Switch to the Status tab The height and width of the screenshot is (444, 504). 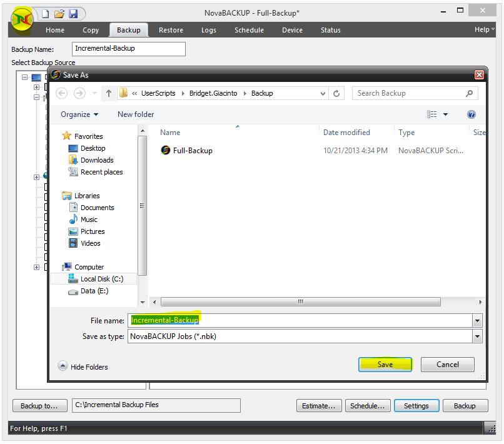click(330, 30)
